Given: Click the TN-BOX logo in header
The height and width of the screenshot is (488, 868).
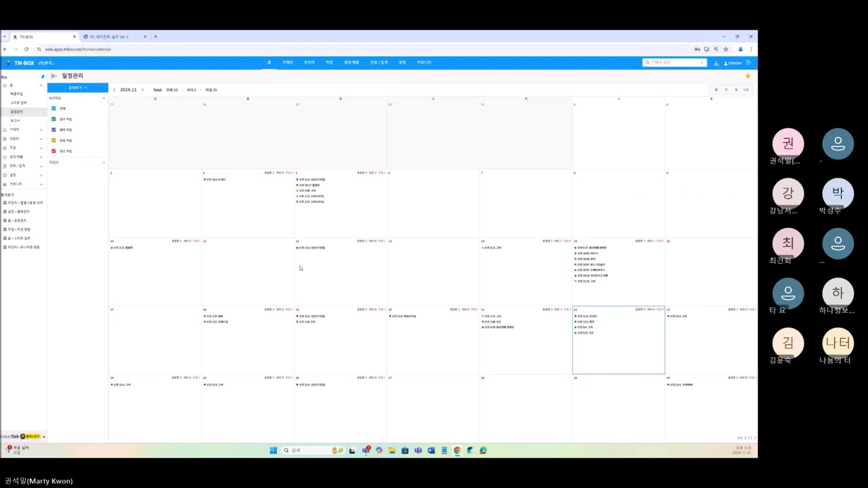Looking at the screenshot, I should pos(20,63).
